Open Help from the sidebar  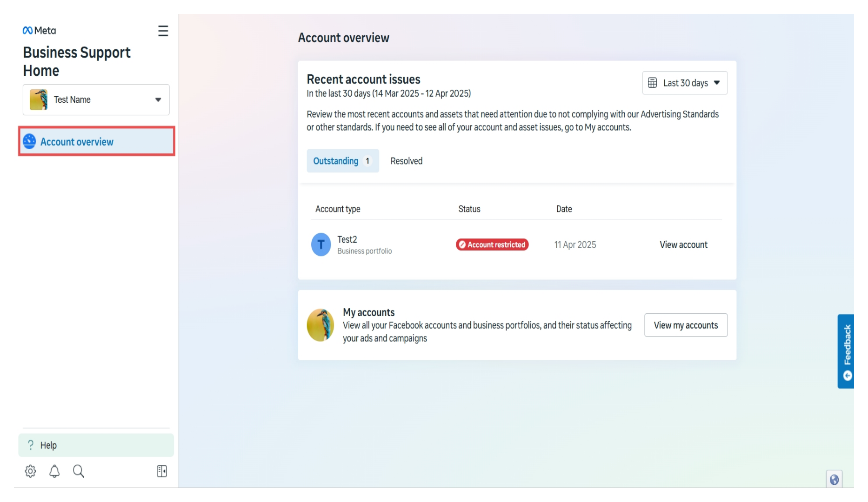pyautogui.click(x=49, y=445)
